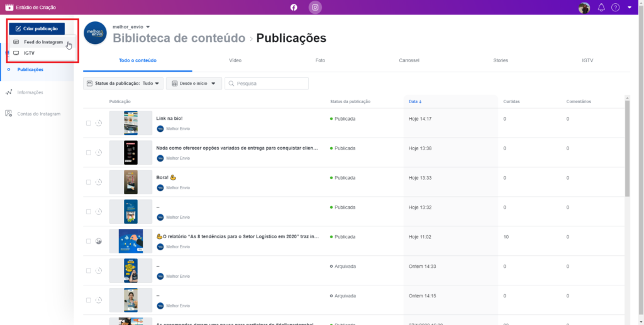The height and width of the screenshot is (325, 644).
Task: Click the Informações chart icon in sidebar
Action: (x=9, y=92)
